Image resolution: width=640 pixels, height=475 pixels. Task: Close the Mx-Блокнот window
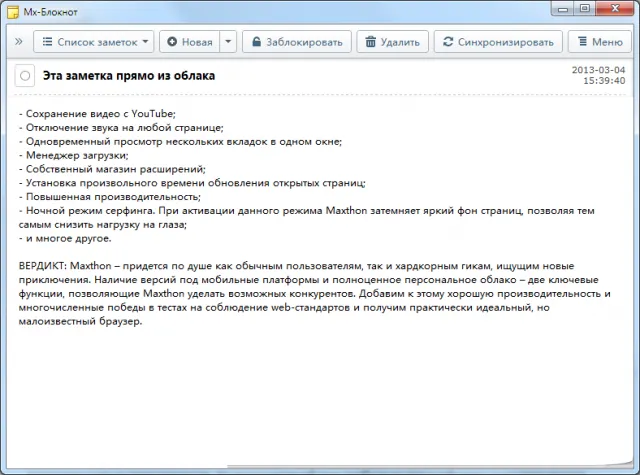click(615, 8)
